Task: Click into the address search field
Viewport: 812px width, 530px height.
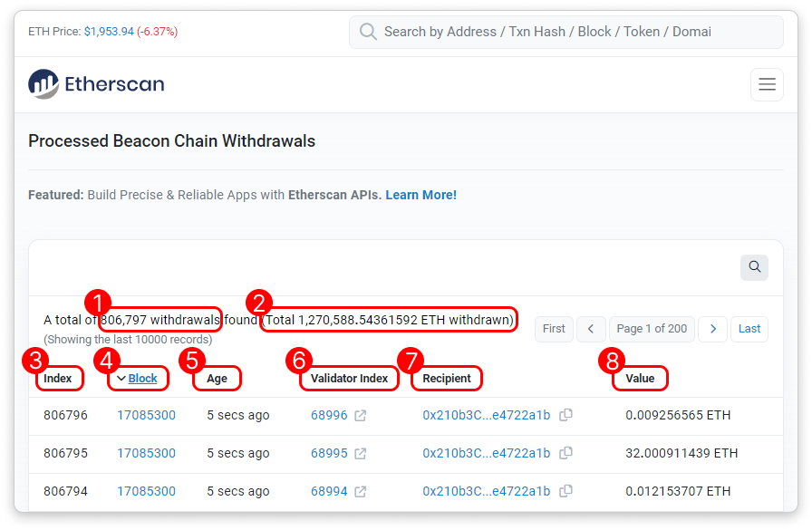Action: click(x=571, y=32)
